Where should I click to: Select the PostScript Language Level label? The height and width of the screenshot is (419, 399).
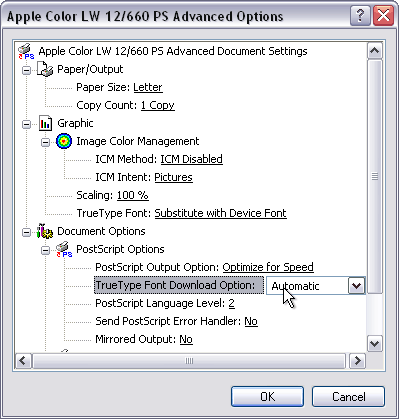pos(160,303)
